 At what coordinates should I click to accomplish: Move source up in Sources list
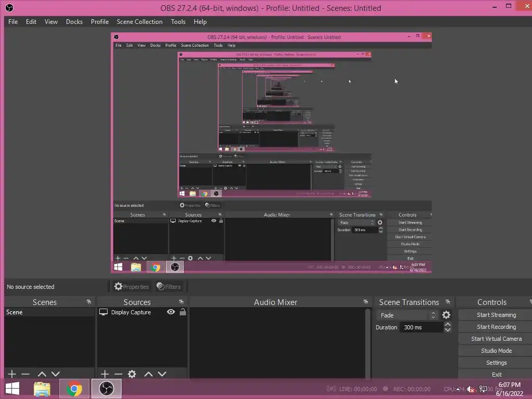point(149,374)
